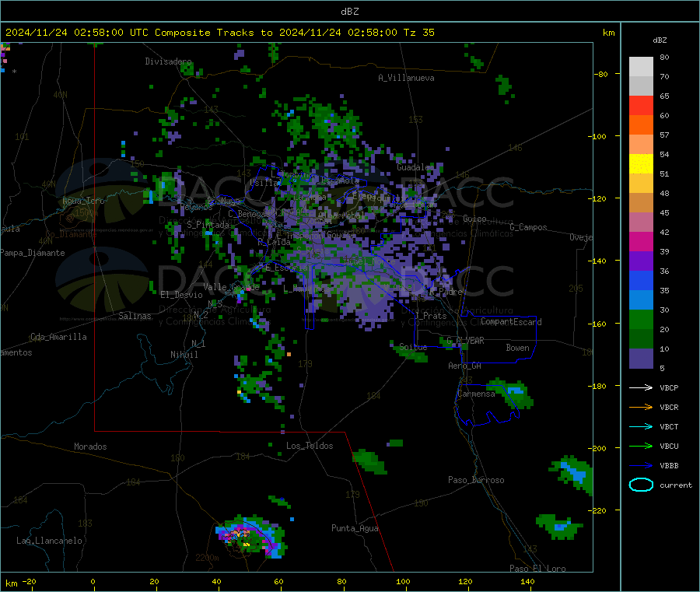Click the green VBCU arrow legend icon
The image size is (700, 592).
pos(641,446)
